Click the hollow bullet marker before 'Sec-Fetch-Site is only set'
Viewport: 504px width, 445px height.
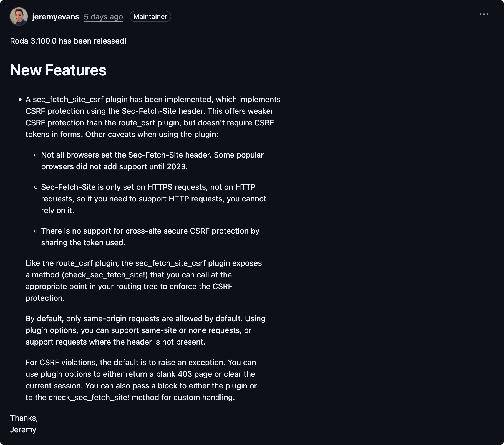click(36, 187)
